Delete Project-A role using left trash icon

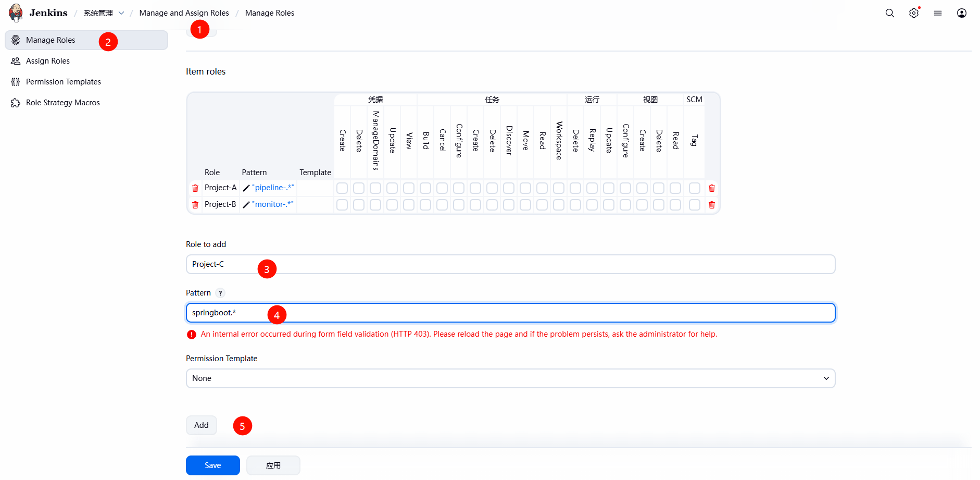pos(195,188)
